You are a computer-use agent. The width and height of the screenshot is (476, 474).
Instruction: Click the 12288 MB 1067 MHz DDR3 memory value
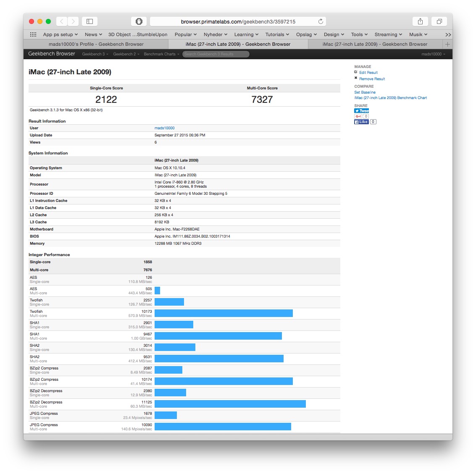tap(178, 244)
